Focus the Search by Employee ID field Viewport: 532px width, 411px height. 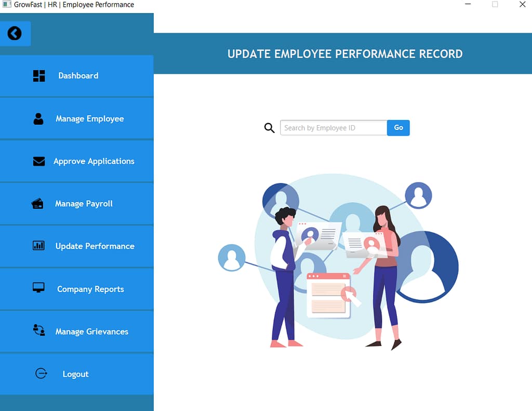click(x=334, y=128)
